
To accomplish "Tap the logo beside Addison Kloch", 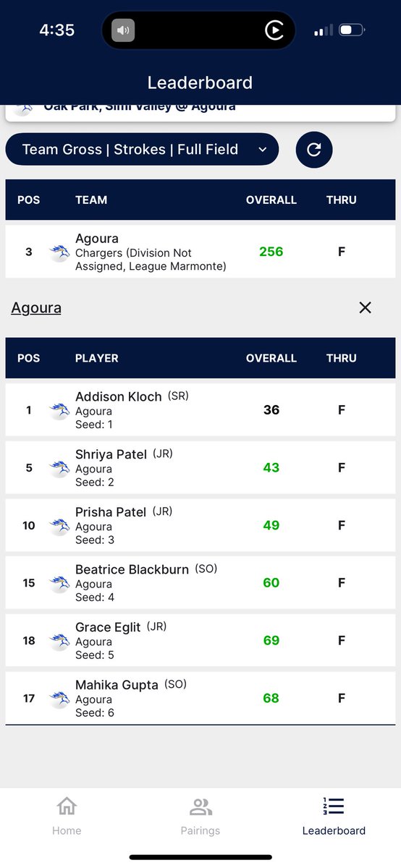I will point(59,410).
